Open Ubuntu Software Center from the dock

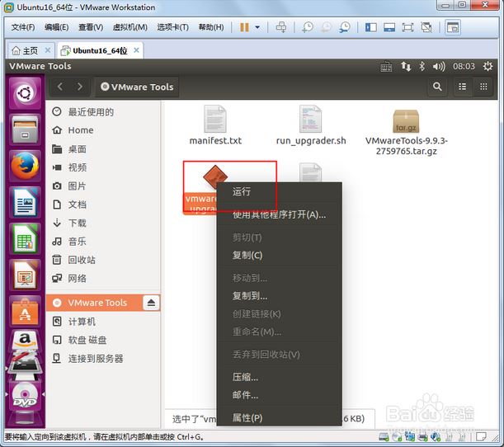[x=25, y=312]
